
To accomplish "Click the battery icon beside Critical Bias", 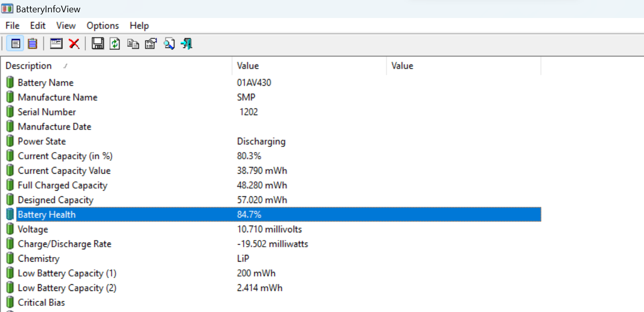I will pos(10,302).
